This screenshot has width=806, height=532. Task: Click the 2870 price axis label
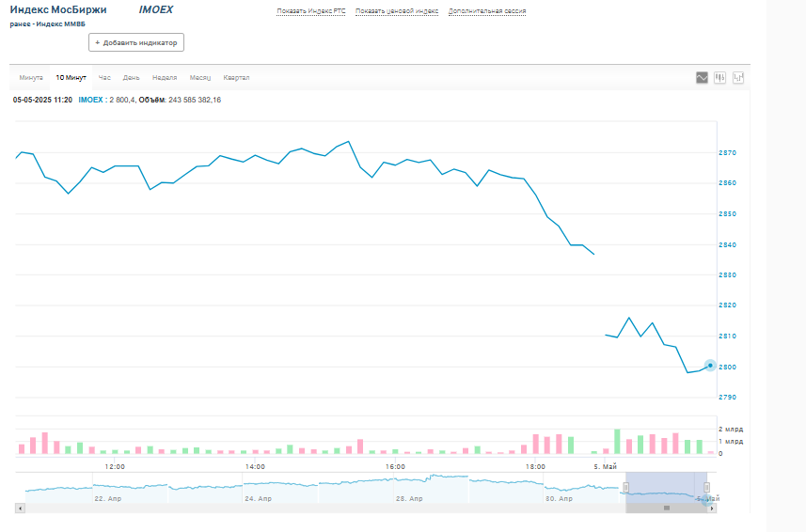click(727, 153)
